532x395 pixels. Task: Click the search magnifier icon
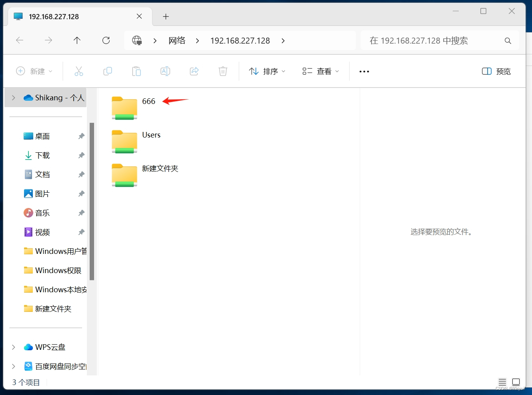(508, 41)
